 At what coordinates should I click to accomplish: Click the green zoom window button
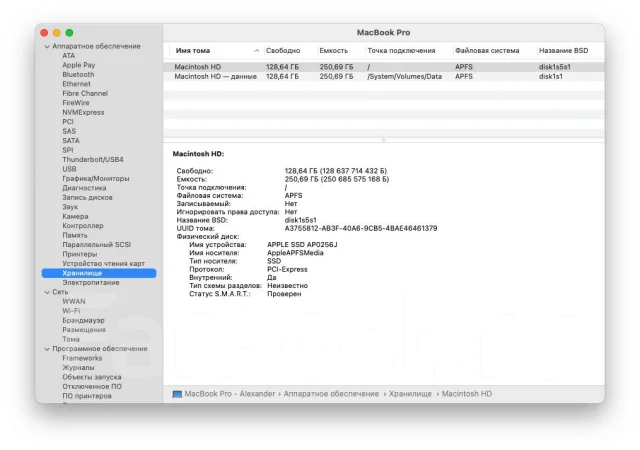coord(69,33)
